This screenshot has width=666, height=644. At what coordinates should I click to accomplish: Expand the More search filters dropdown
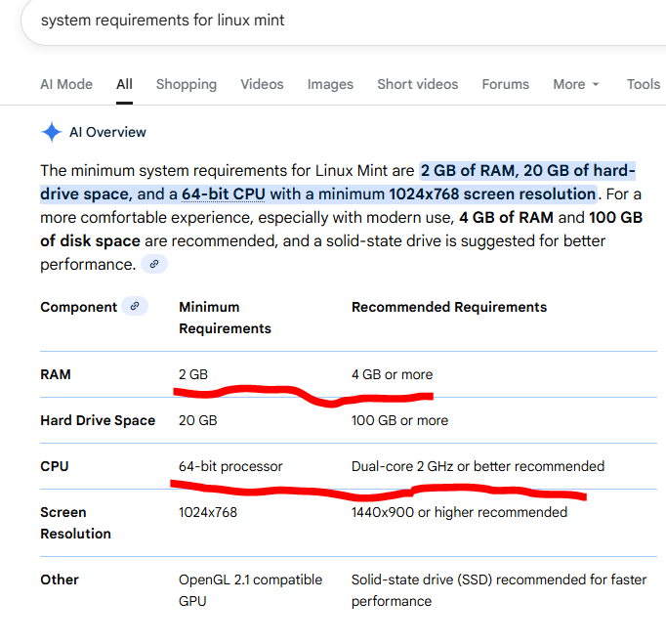coord(575,84)
